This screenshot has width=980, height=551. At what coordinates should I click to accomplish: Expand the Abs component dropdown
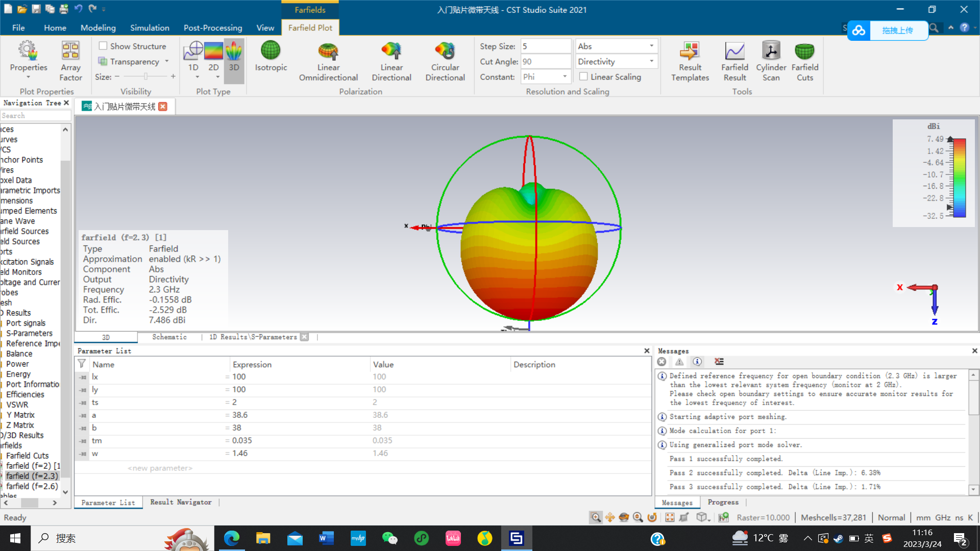(651, 46)
